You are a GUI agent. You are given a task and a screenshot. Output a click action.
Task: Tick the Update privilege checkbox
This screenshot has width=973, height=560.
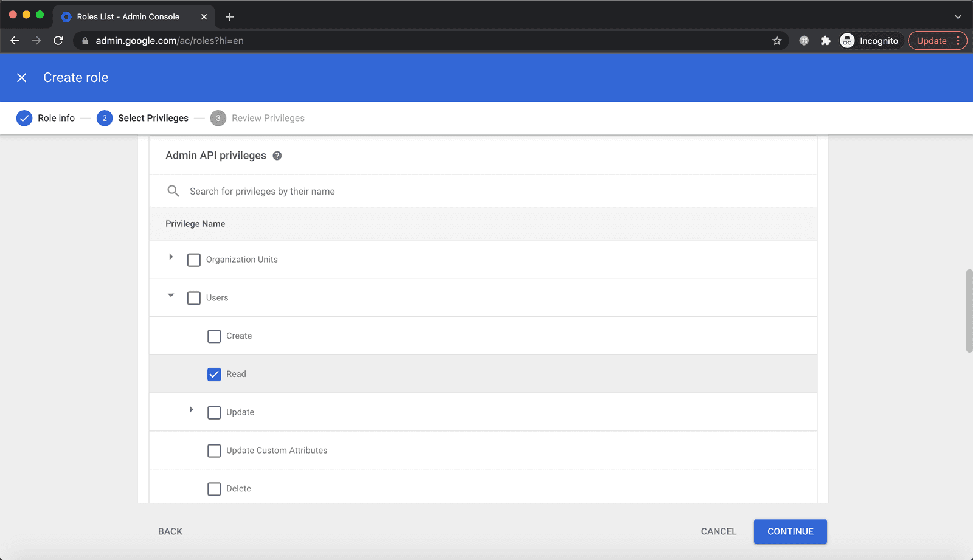coord(214,413)
